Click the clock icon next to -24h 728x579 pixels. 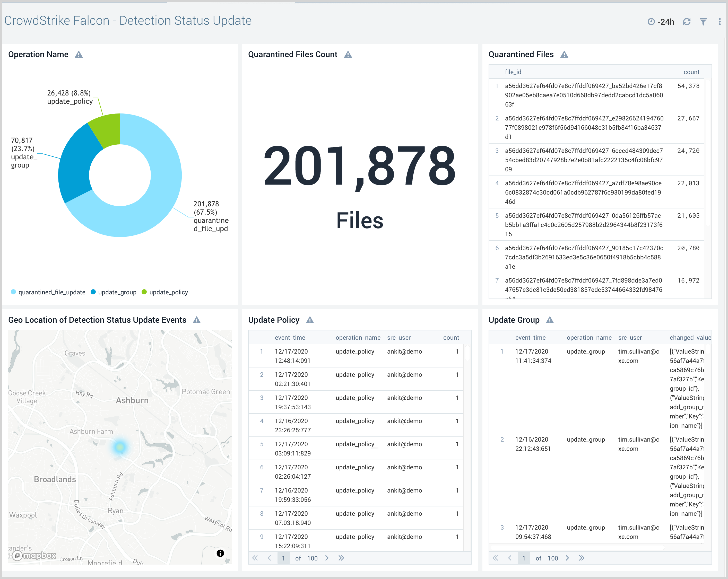click(651, 21)
